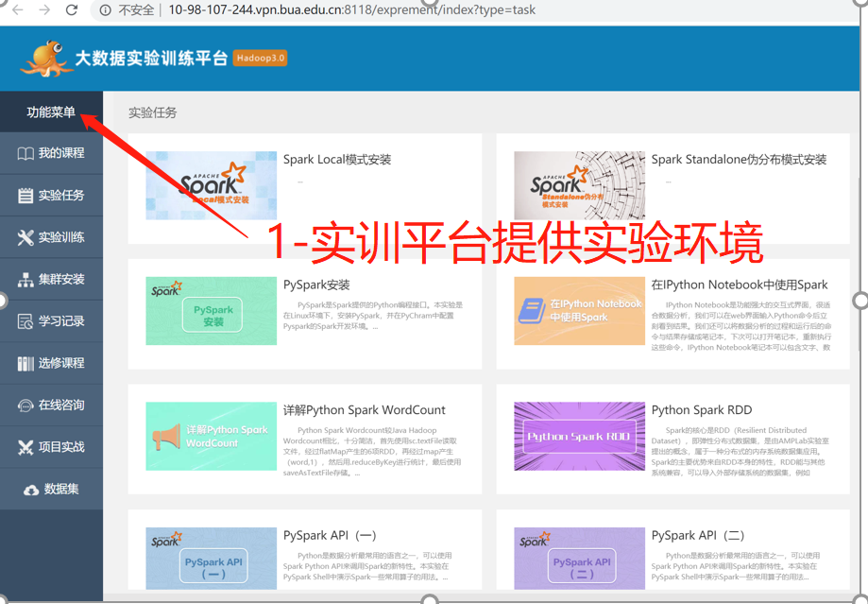Click the site security info icon

[x=105, y=10]
